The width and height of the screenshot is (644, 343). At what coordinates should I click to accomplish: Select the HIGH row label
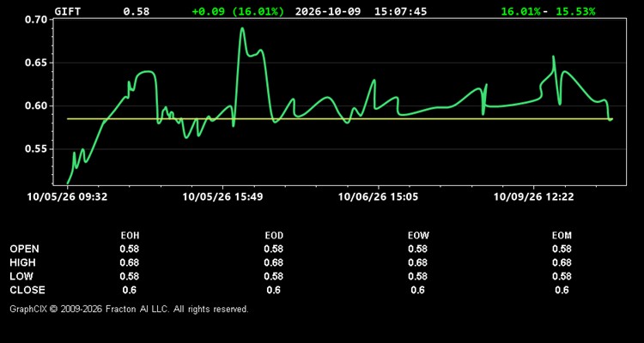(x=22, y=262)
